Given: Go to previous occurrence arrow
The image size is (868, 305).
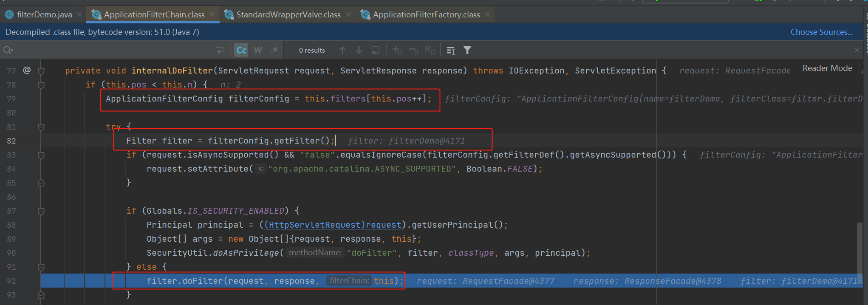Looking at the screenshot, I should click(342, 50).
